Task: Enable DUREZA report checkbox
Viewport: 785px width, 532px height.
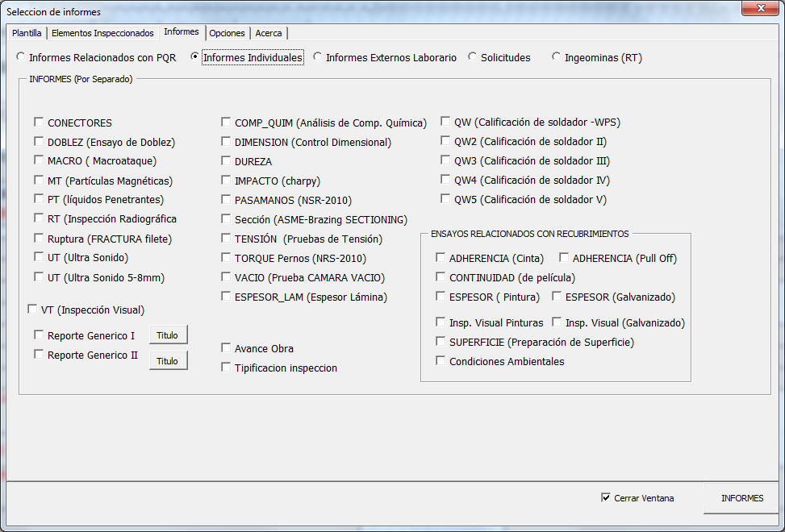Action: tap(226, 161)
